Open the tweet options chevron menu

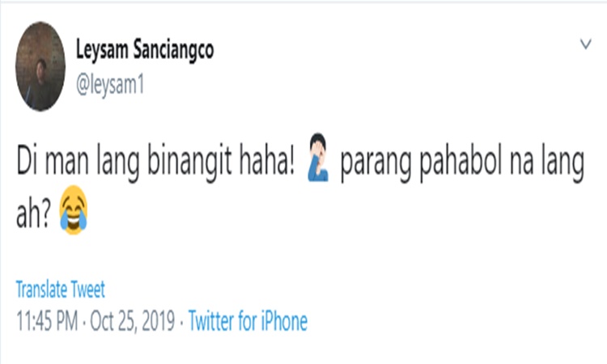pyautogui.click(x=586, y=44)
